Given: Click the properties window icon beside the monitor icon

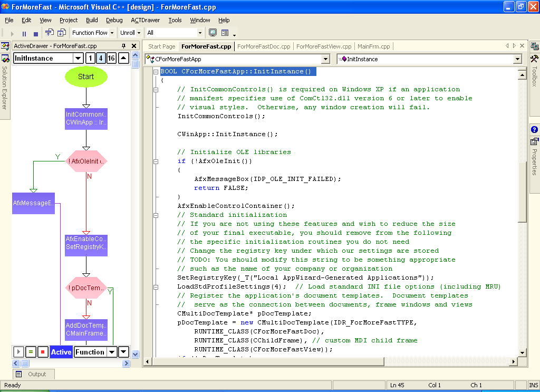Looking at the screenshot, I should pyautogui.click(x=225, y=33).
